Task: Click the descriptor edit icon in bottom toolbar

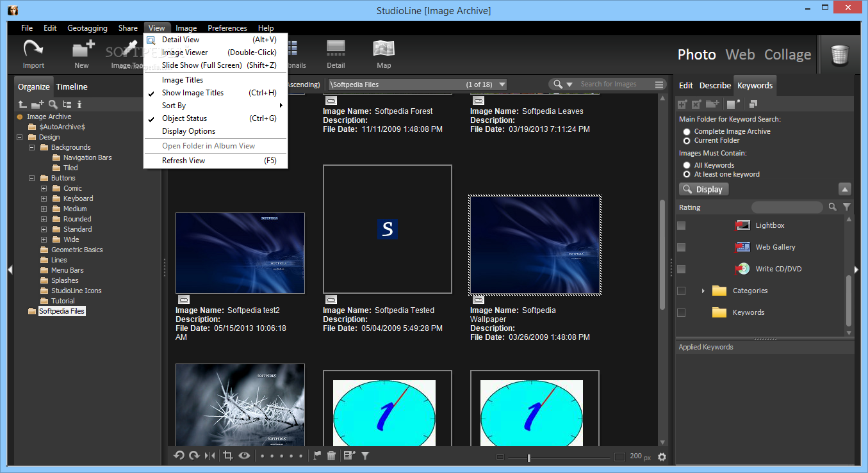Action: pyautogui.click(x=349, y=456)
